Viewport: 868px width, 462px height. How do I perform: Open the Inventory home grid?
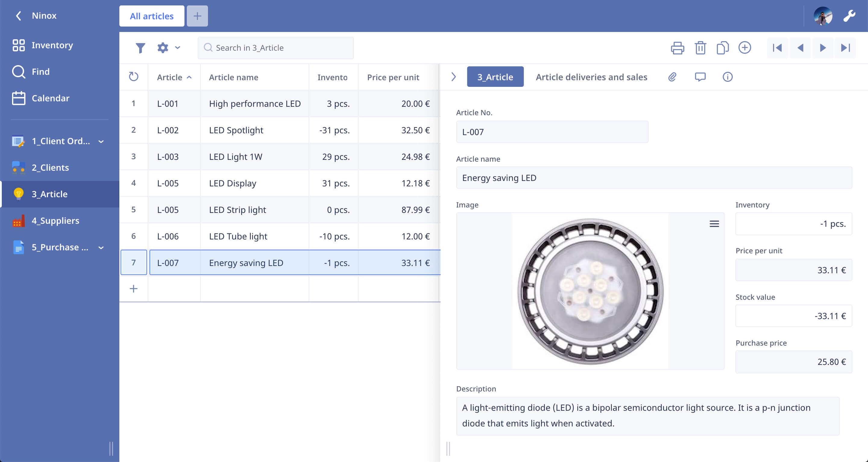pyautogui.click(x=42, y=45)
